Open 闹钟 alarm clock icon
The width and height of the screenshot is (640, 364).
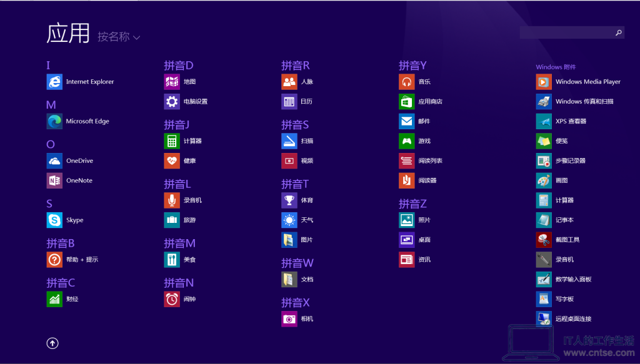[172, 299]
